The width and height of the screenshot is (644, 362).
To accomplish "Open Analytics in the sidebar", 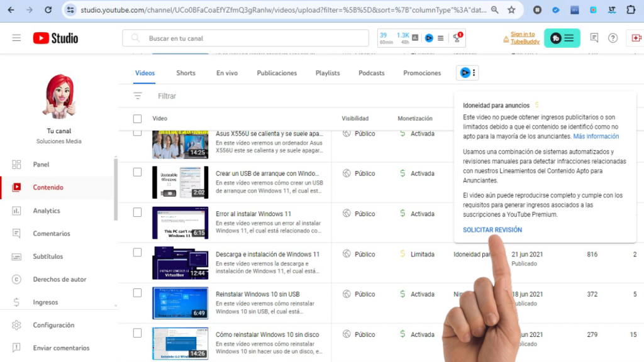I will pyautogui.click(x=47, y=211).
